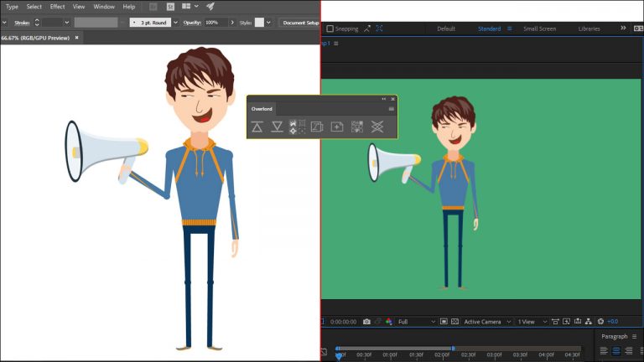Click Overlord crossed-lines last icon
Screen dimensions: 644x362
point(377,127)
